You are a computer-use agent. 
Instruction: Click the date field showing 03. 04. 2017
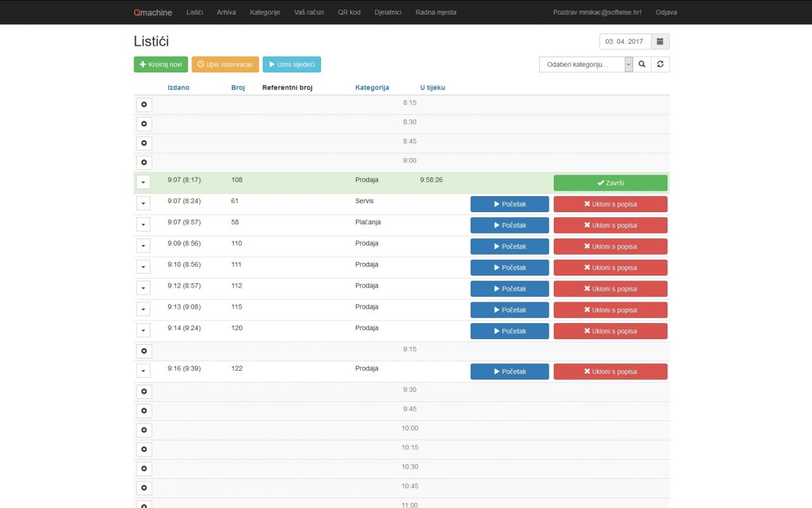(625, 41)
